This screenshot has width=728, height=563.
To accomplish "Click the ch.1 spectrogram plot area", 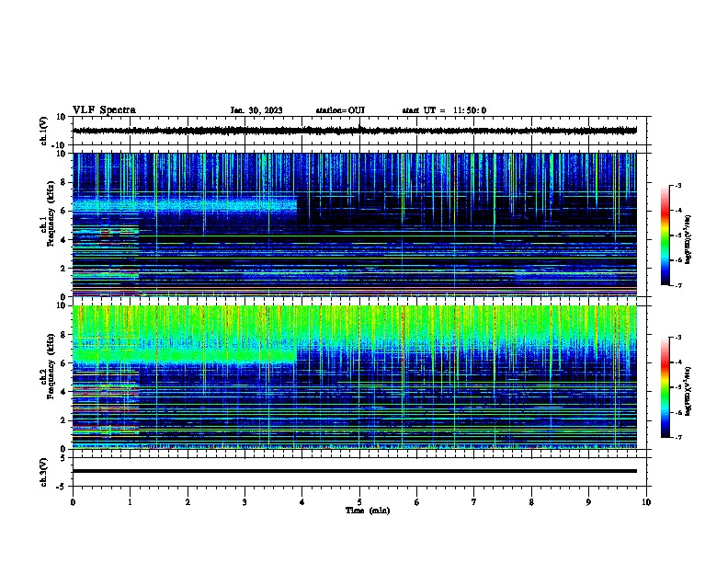I will pyautogui.click(x=355, y=224).
